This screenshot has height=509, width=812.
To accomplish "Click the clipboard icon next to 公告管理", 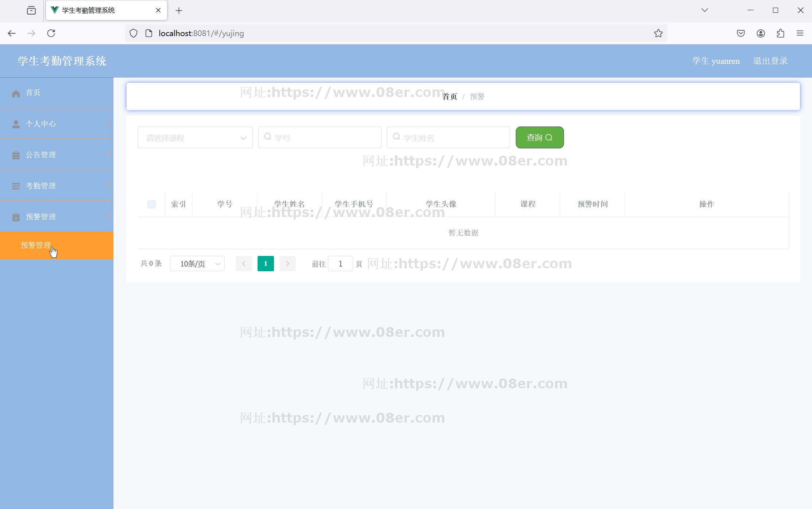I will 16,155.
